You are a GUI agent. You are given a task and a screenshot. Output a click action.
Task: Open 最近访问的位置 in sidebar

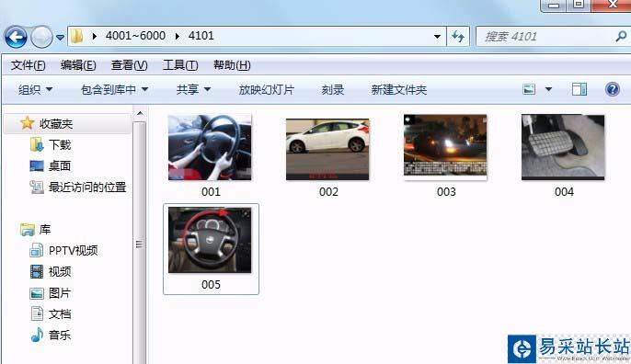[x=87, y=187]
